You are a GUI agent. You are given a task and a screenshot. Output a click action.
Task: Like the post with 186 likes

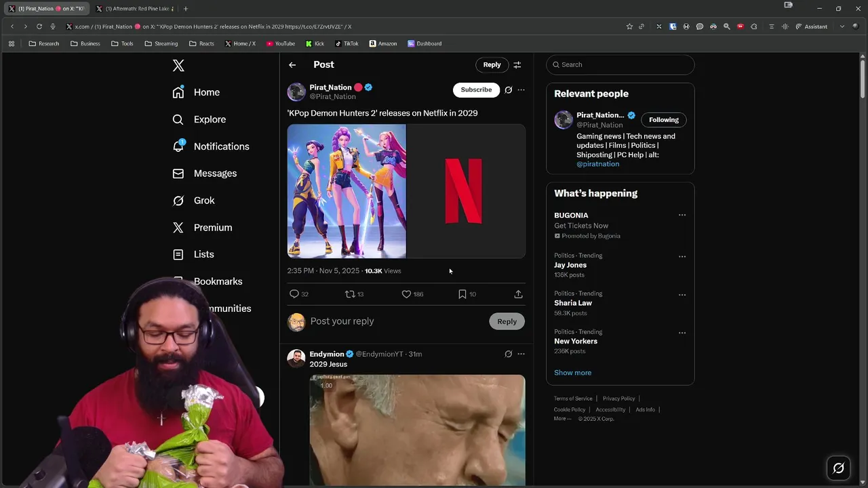(412, 294)
